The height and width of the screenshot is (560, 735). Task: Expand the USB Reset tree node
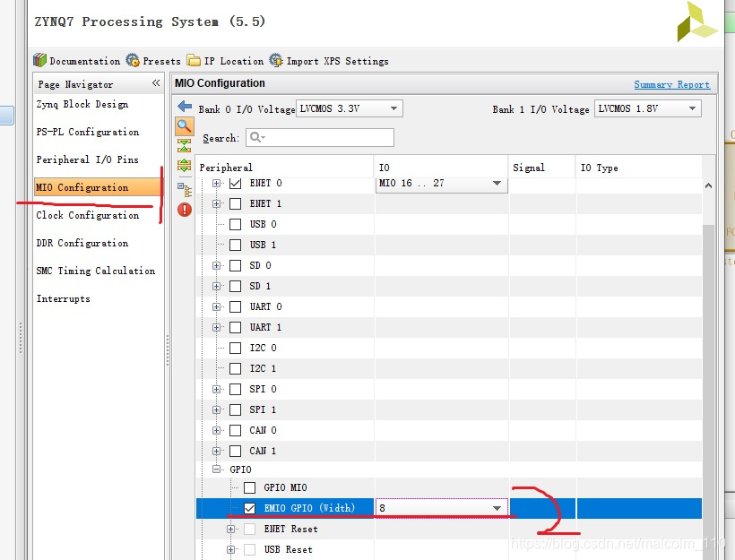(x=230, y=549)
